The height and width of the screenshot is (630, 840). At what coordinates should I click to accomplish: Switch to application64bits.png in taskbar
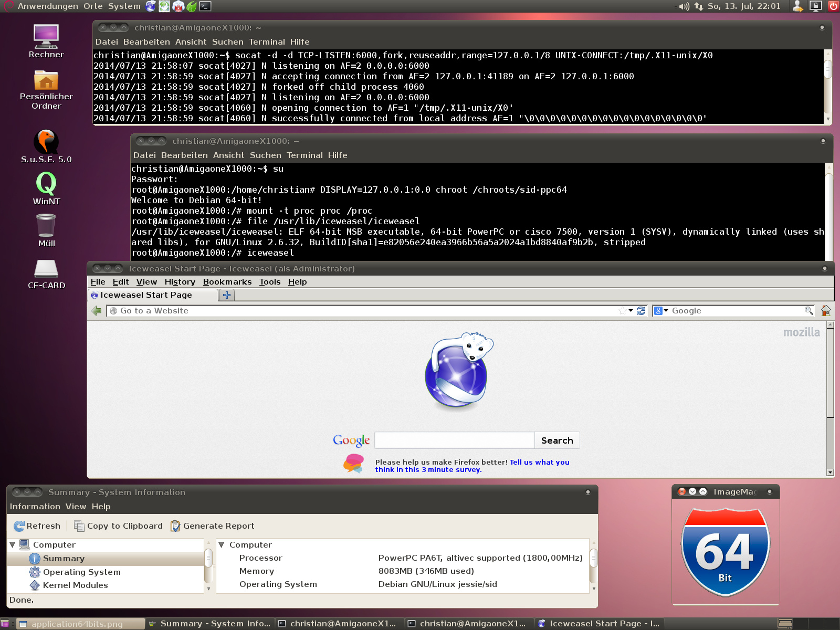pyautogui.click(x=81, y=624)
